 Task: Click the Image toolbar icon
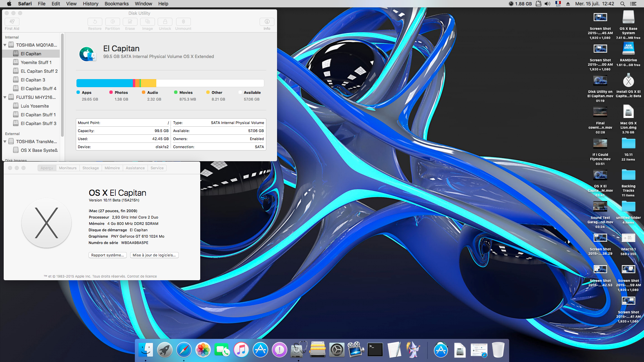point(148,22)
